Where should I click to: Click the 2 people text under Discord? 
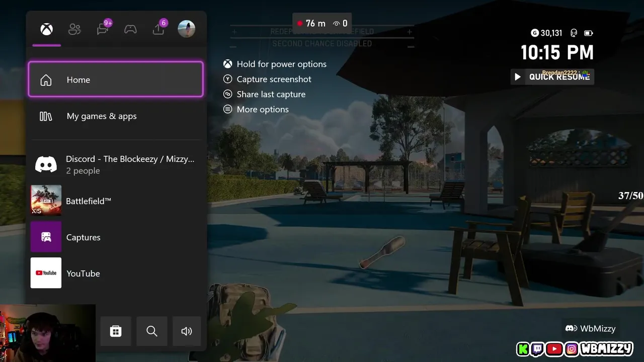(x=83, y=171)
